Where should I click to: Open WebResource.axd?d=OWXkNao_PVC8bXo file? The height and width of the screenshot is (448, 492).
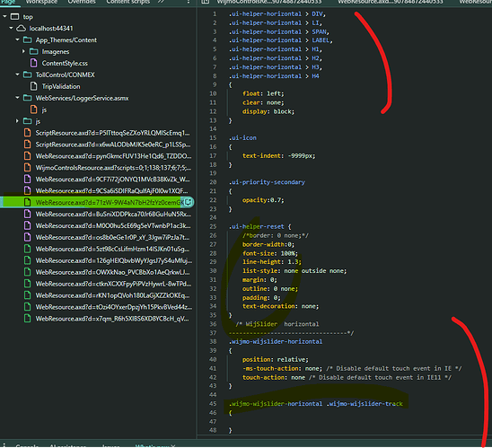tap(112, 272)
